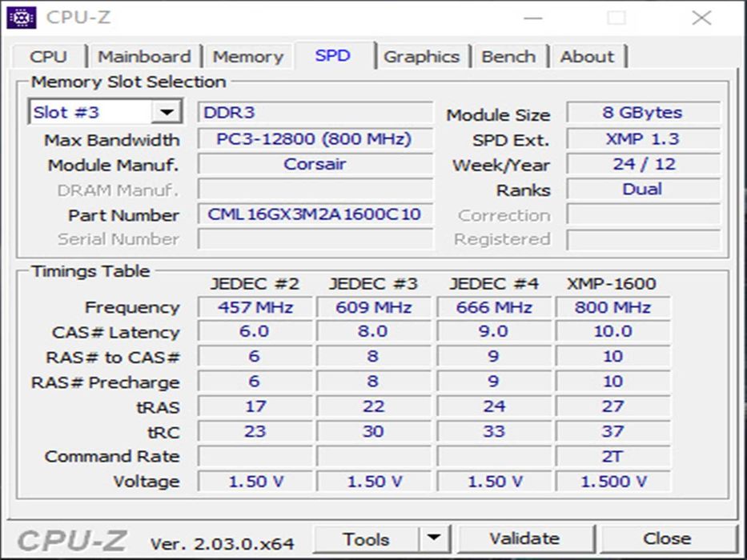Screen dimensions: 747x560
Task: Show the About tab
Action: coord(587,57)
